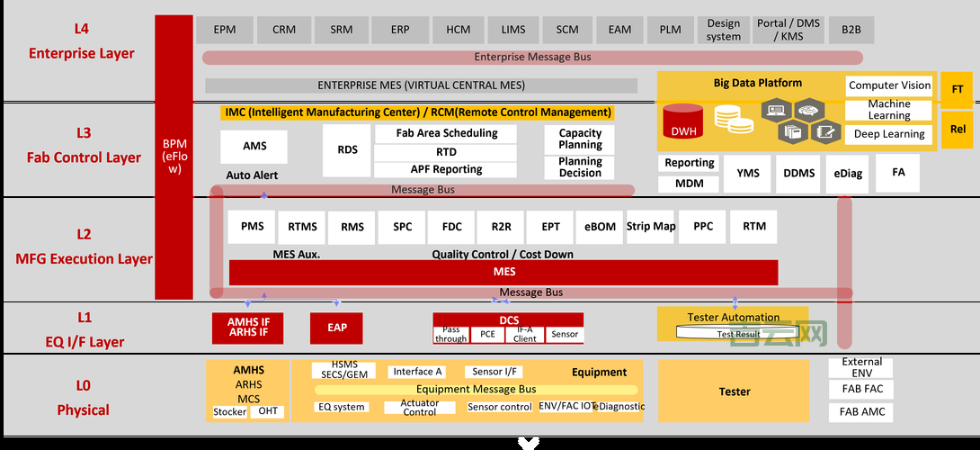980x450 pixels.
Task: Open the Fab Area Scheduling box
Action: 446,133
